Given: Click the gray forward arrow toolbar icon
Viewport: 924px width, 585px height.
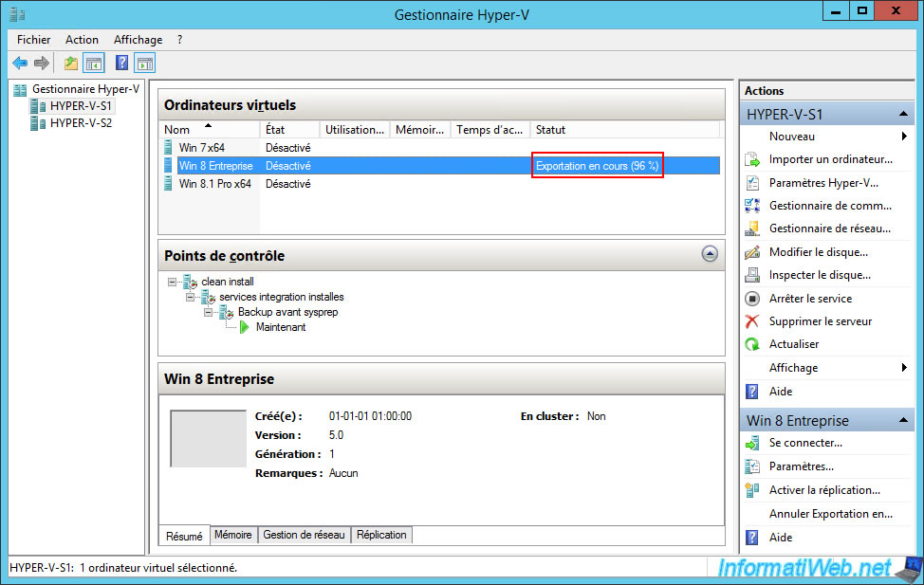Looking at the screenshot, I should click(x=41, y=63).
